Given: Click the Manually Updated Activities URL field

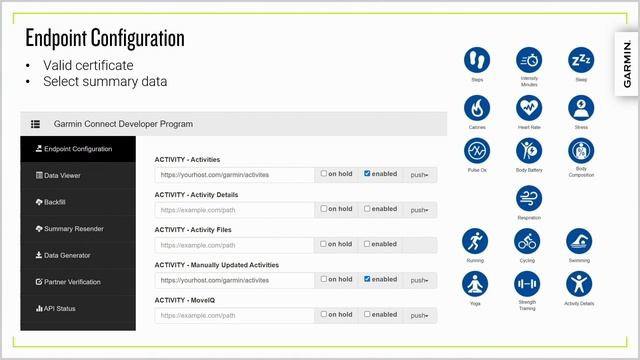Looking at the screenshot, I should pos(235,280).
